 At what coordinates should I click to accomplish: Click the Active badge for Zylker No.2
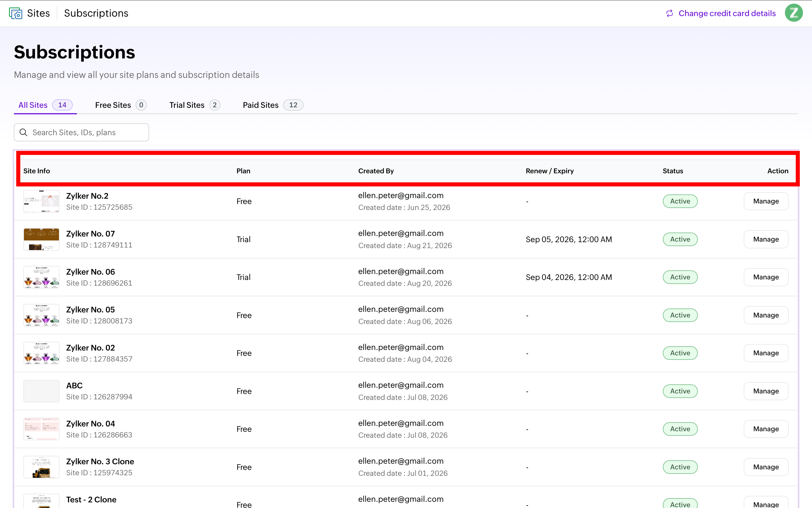pyautogui.click(x=680, y=201)
